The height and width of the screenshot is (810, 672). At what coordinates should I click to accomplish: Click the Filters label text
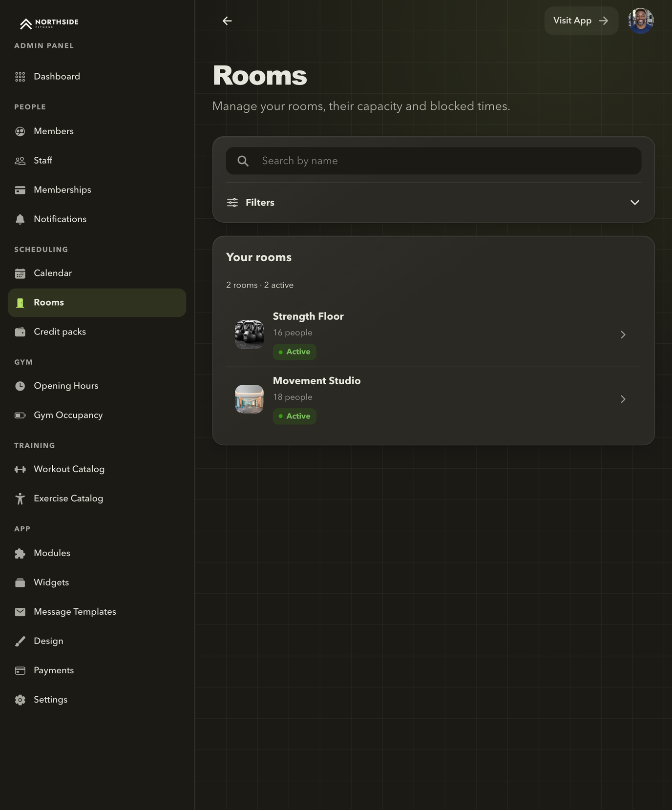click(260, 203)
